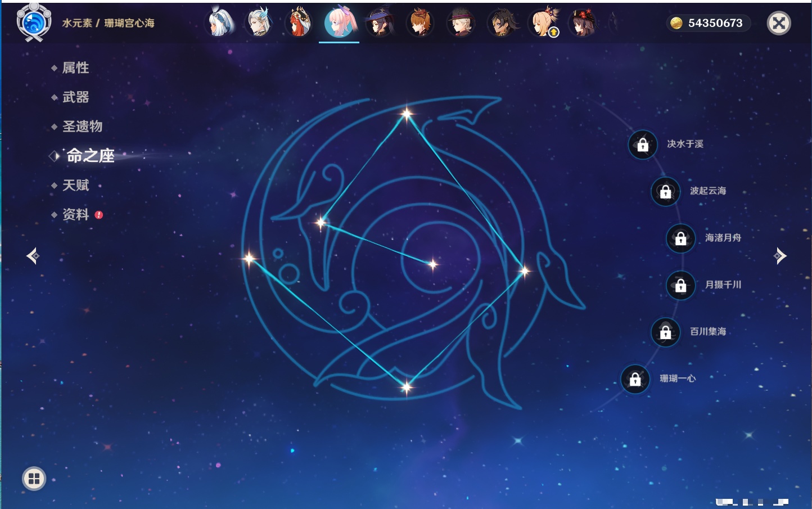Click the Mora balance 54350673

coord(715,23)
